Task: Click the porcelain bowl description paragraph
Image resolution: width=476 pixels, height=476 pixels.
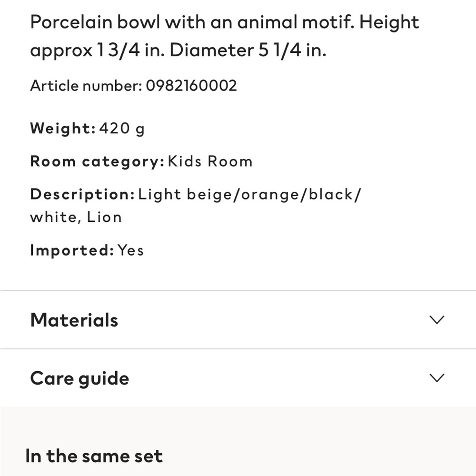Action: [x=225, y=36]
